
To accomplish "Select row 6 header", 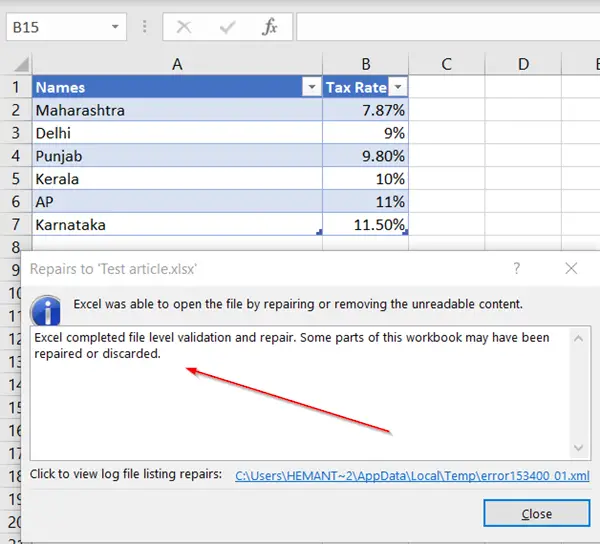I will [16, 202].
